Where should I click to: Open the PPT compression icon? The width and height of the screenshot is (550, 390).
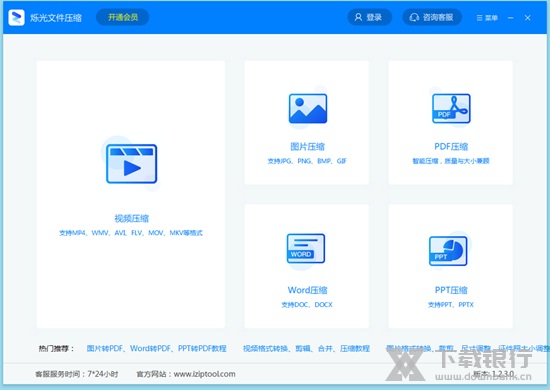point(448,250)
